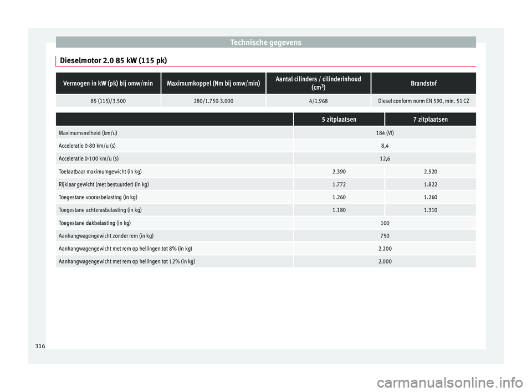Screen dimensions: 532x392
Task: Click the 7 zitplaatsen column header
Action: pos(429,118)
